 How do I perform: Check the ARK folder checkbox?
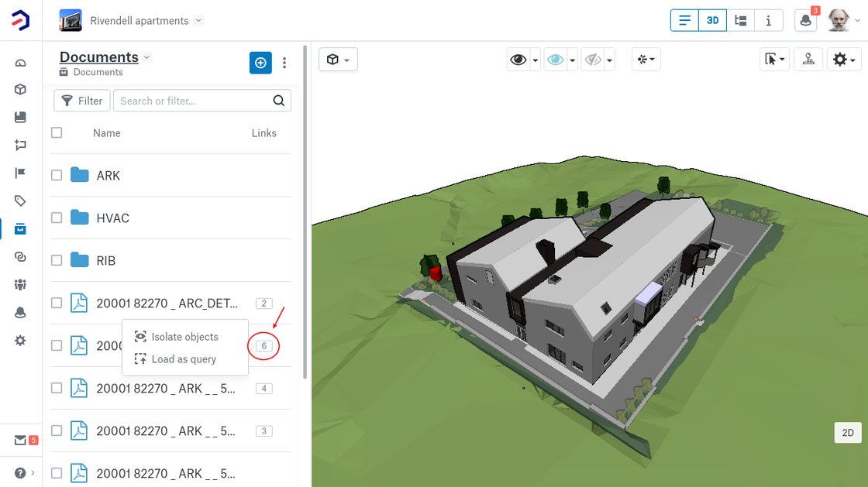coord(57,176)
